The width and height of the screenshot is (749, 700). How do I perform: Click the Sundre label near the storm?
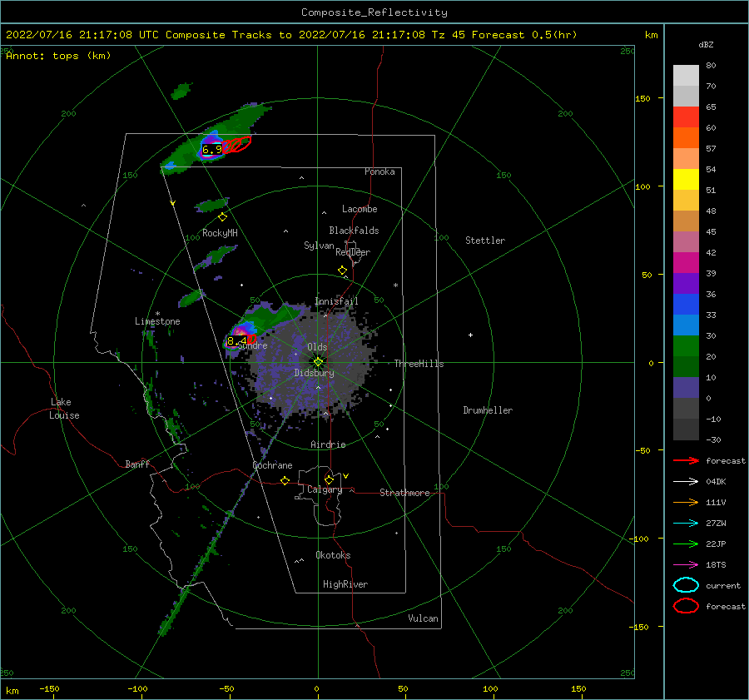click(x=253, y=345)
